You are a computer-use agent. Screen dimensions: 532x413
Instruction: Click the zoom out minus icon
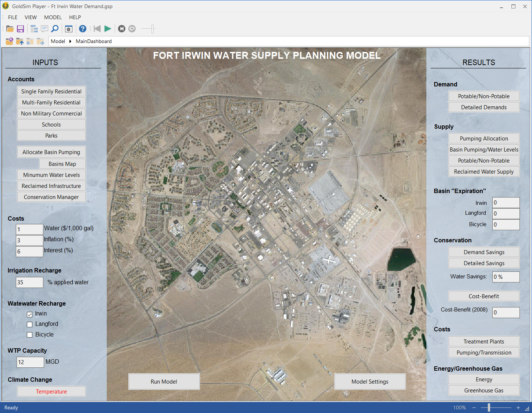tap(474, 407)
